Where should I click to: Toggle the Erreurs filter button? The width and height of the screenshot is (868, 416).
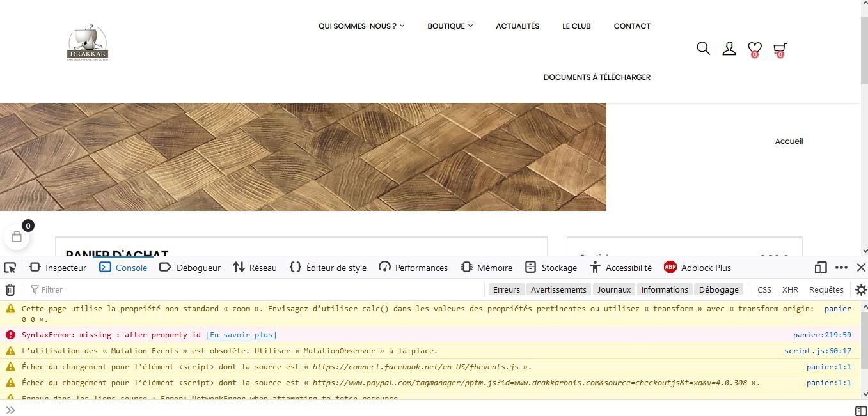pos(507,289)
